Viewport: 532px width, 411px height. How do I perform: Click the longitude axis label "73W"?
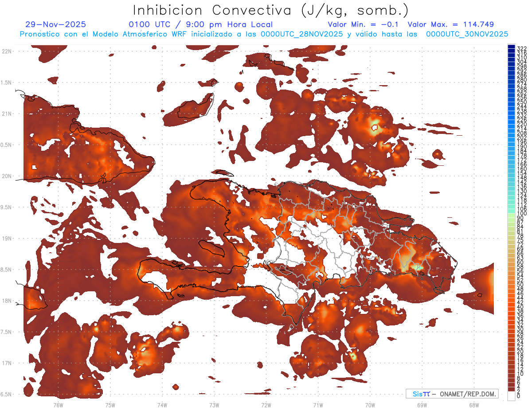pos(214,405)
